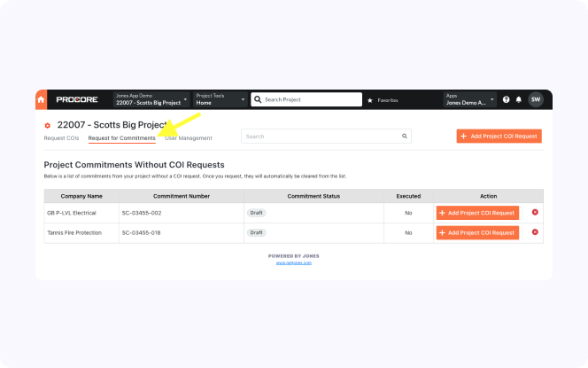Click the Powered by Jones footer text
This screenshot has width=588, height=368.
[x=294, y=256]
